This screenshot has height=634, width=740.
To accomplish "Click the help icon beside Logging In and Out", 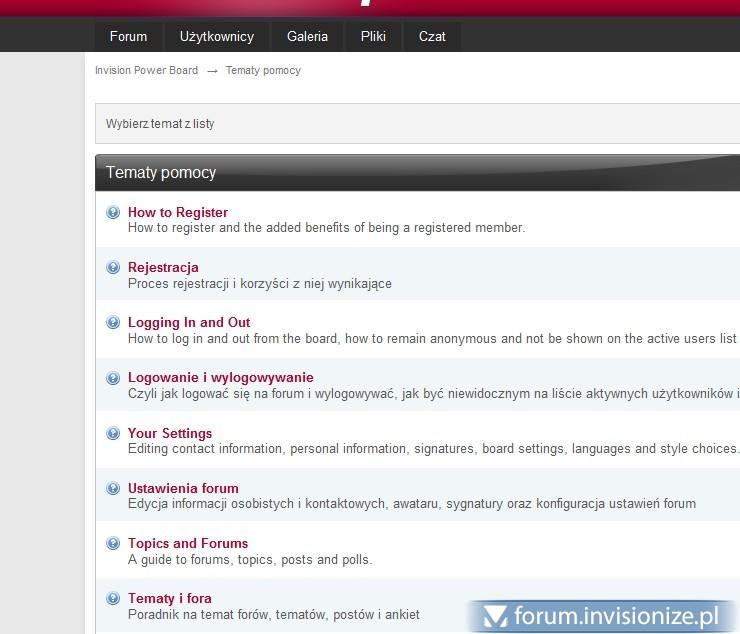I will click(x=113, y=322).
